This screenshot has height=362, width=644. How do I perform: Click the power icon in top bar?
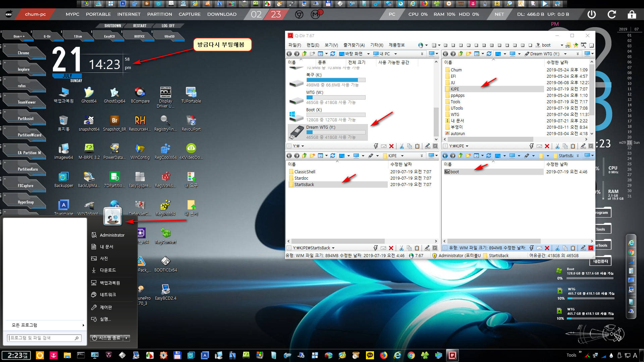point(592,14)
